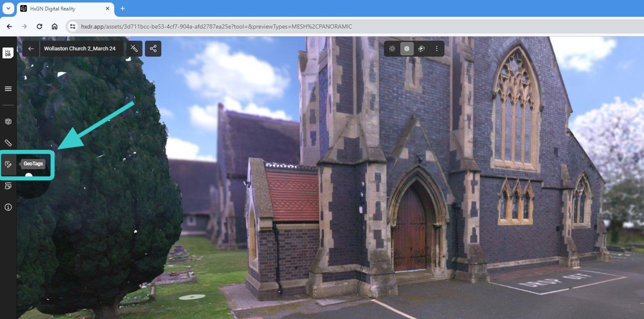Open the annotations panel icon below GeoTags
The image size is (644, 319).
(8, 186)
